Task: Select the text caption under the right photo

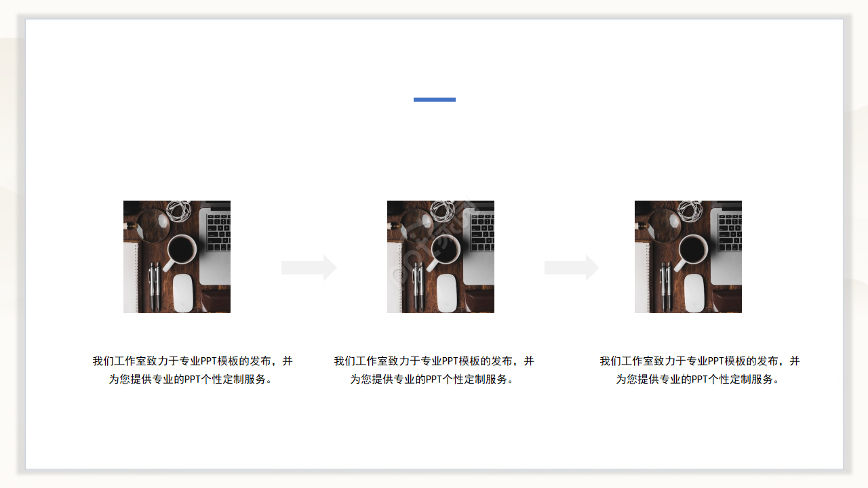Action: click(699, 370)
